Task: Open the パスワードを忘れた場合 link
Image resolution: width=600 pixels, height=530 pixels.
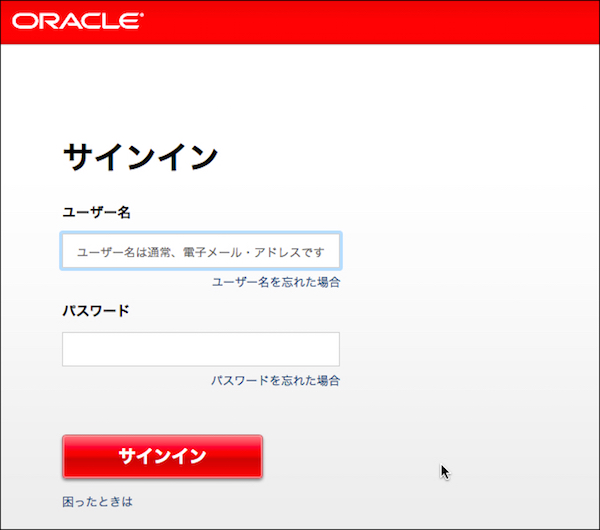Action: (275, 381)
